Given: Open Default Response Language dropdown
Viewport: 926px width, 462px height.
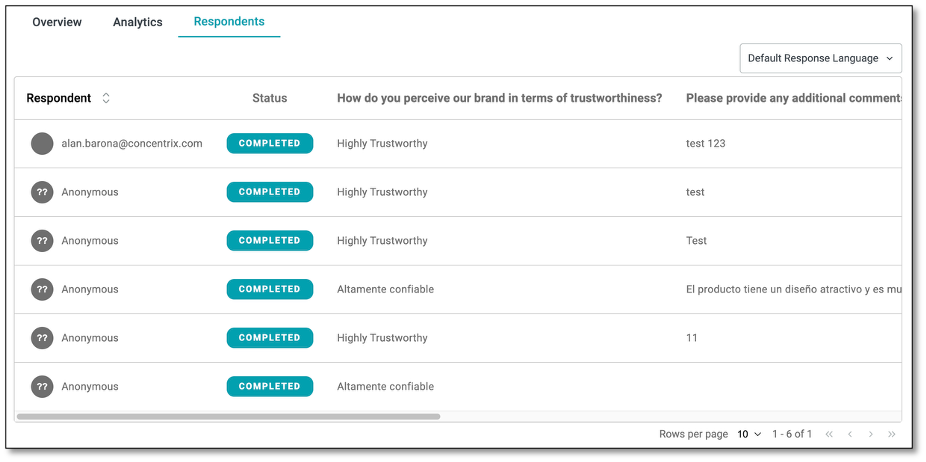Looking at the screenshot, I should tap(820, 58).
